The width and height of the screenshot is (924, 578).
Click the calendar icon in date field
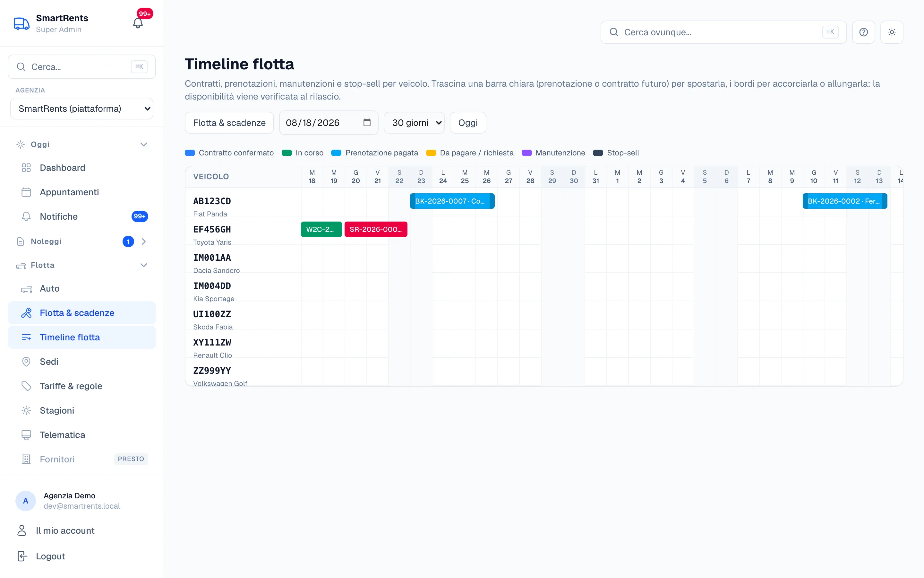[x=367, y=122]
